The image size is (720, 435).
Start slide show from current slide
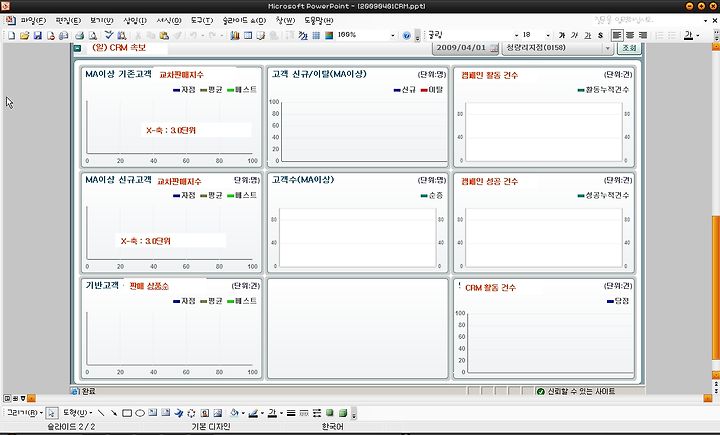(x=23, y=398)
